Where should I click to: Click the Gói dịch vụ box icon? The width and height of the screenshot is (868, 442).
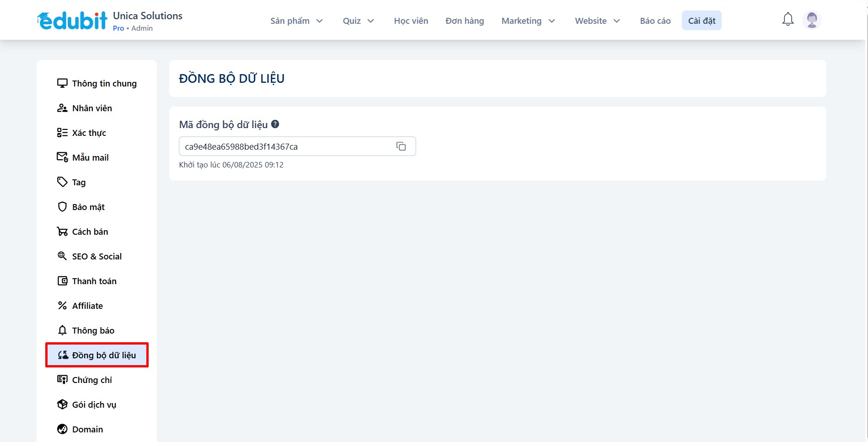point(62,404)
